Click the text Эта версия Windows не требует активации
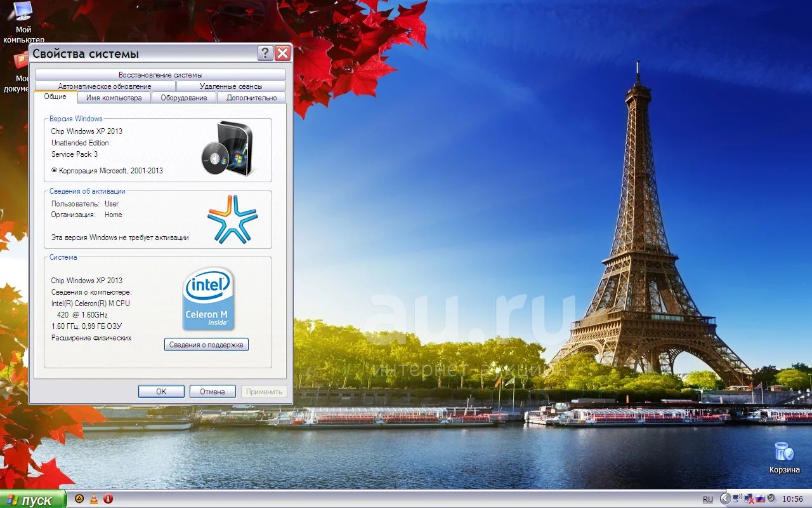 coord(120,237)
